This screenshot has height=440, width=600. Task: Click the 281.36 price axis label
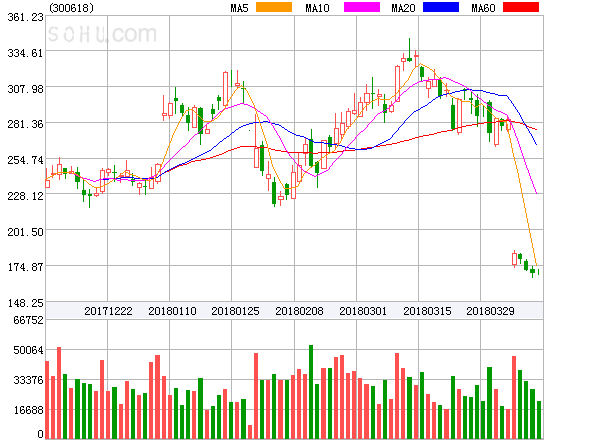tap(25, 124)
